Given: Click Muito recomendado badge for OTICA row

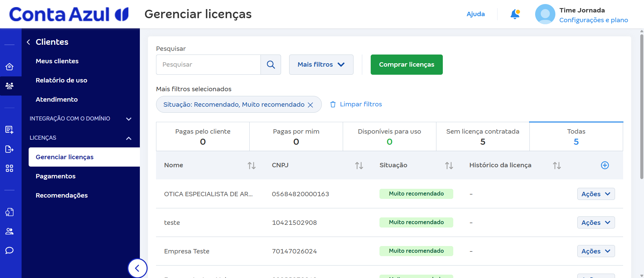Looking at the screenshot, I should [x=416, y=194].
